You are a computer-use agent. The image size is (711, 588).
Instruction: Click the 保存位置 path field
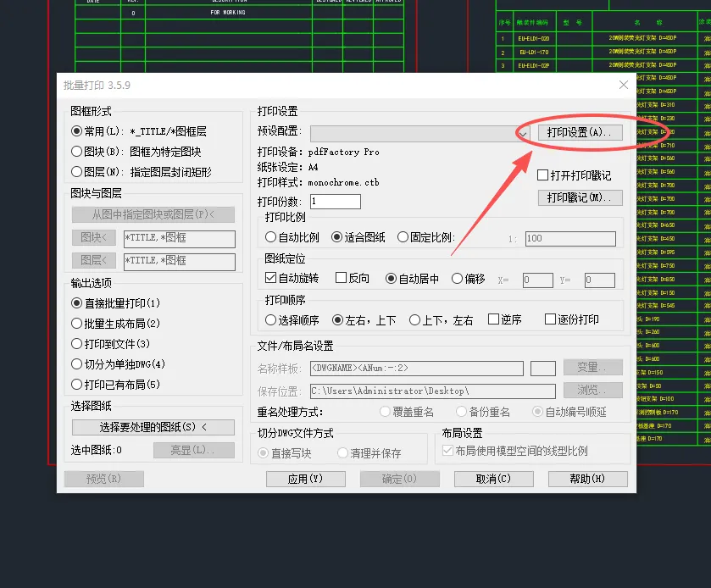pos(433,391)
